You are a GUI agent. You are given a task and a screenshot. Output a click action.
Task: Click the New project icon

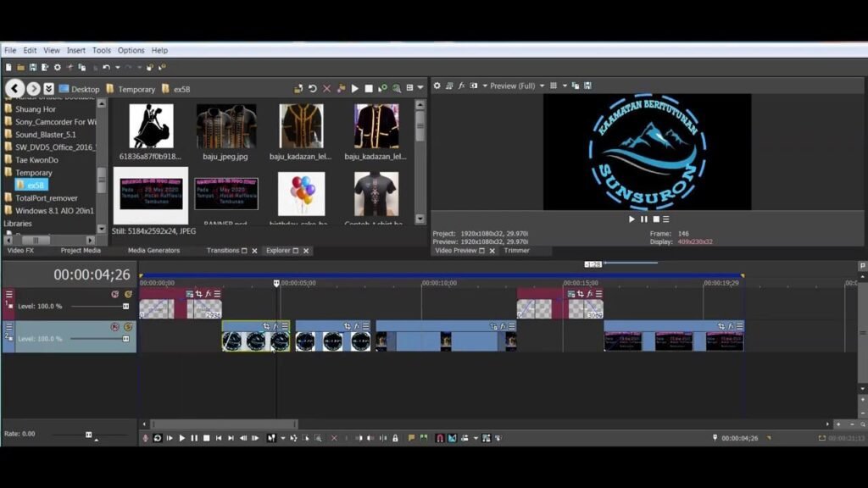[x=8, y=68]
